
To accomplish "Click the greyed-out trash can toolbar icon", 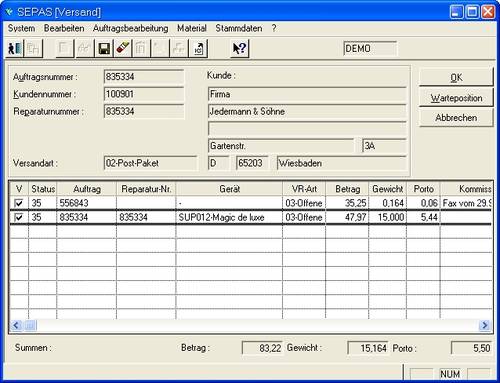I will pos(141,49).
